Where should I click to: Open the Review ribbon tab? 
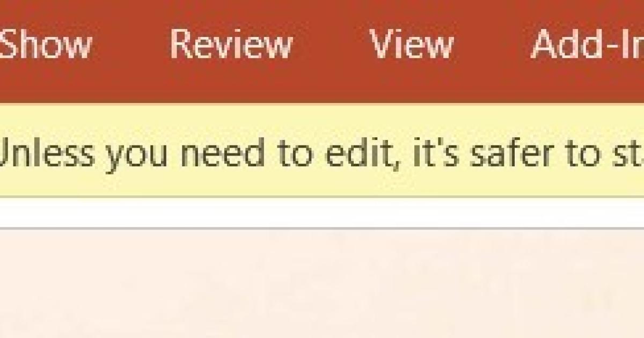click(x=231, y=44)
